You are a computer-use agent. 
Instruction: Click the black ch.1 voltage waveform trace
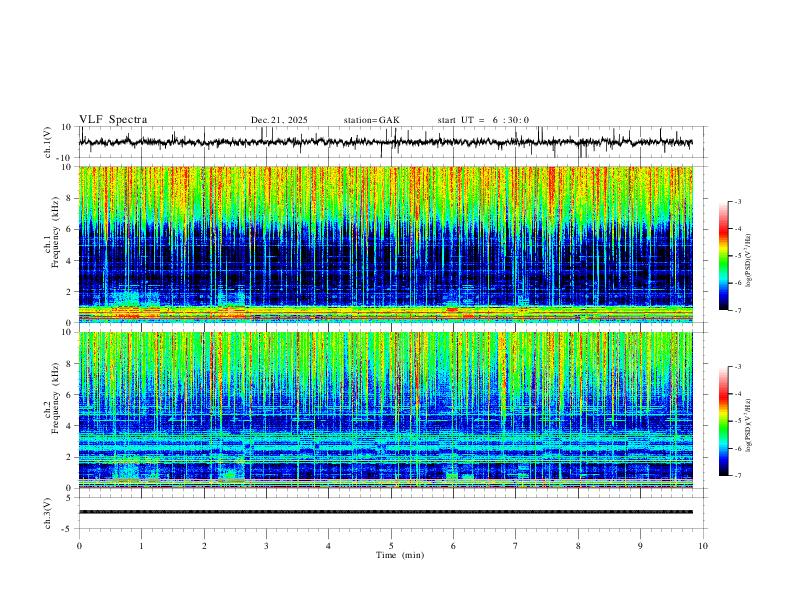point(385,142)
